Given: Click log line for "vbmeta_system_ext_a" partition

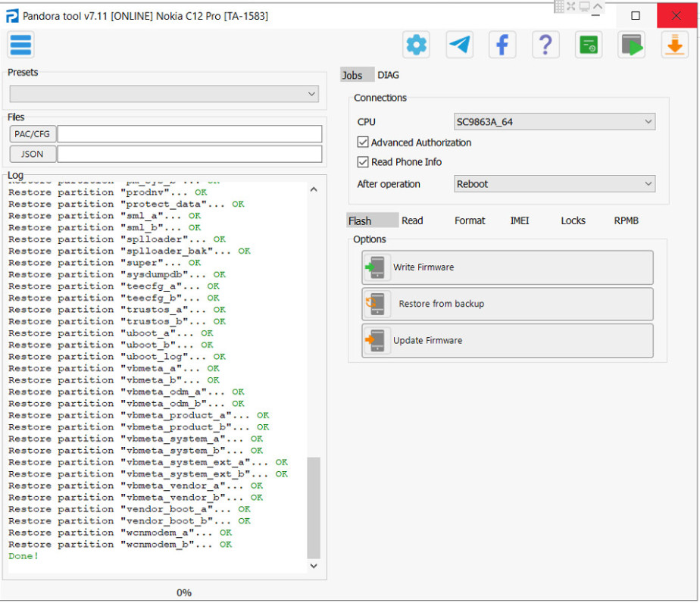Looking at the screenshot, I should 148,462.
